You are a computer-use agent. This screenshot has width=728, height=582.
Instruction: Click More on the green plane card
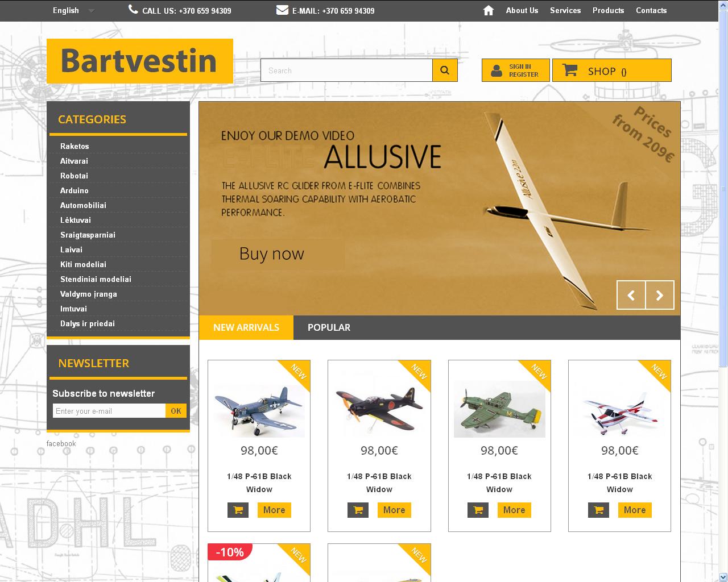coord(514,510)
